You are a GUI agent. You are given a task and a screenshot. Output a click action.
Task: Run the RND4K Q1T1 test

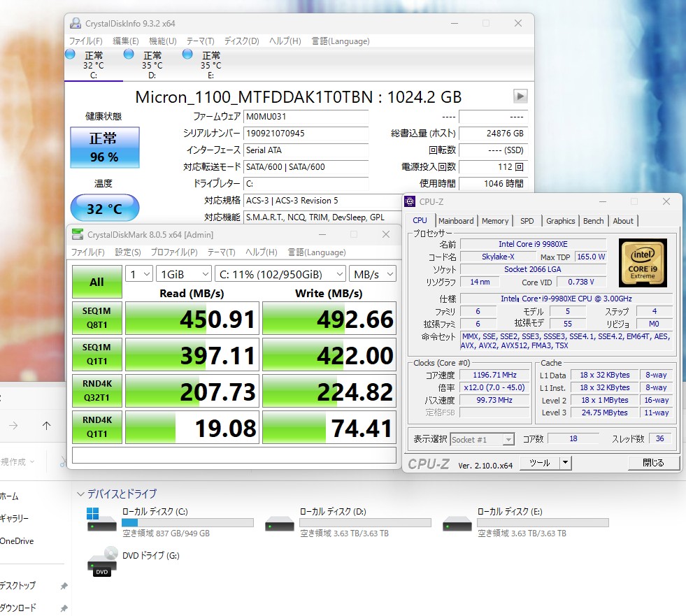tap(97, 427)
